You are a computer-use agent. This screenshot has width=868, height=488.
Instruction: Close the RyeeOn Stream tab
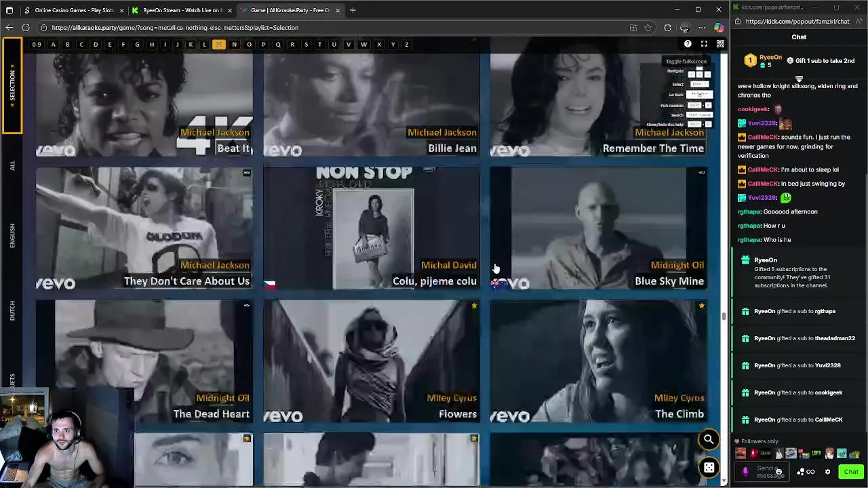click(230, 10)
